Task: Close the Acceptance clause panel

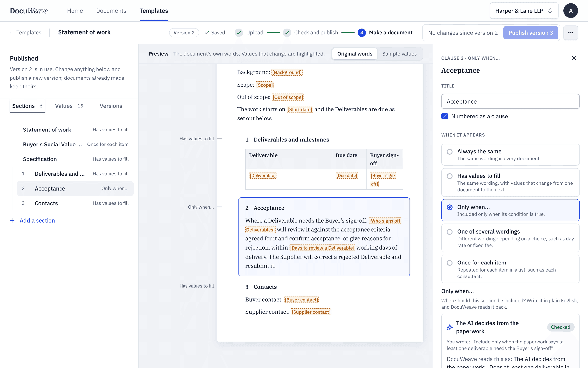Action: [x=574, y=58]
